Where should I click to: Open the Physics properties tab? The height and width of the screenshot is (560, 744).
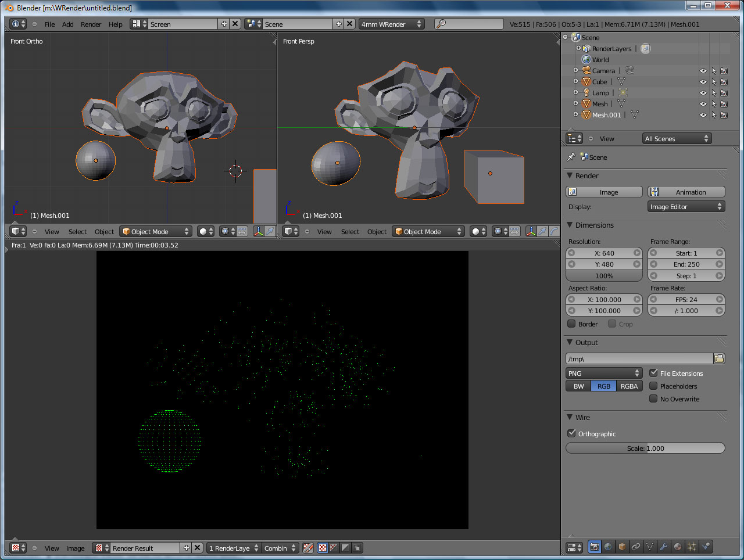(x=706, y=547)
